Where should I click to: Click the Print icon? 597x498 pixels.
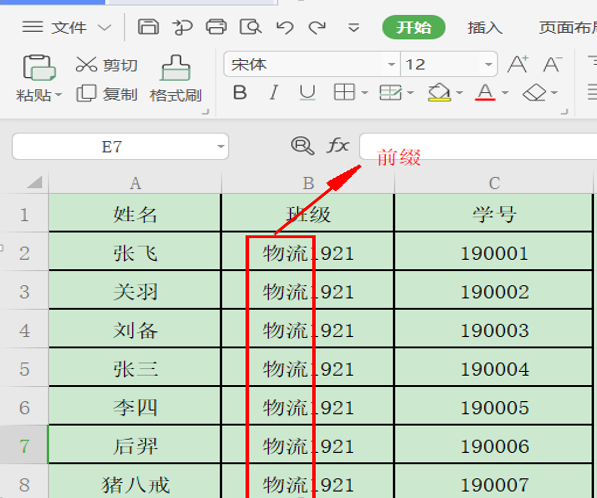click(x=216, y=27)
